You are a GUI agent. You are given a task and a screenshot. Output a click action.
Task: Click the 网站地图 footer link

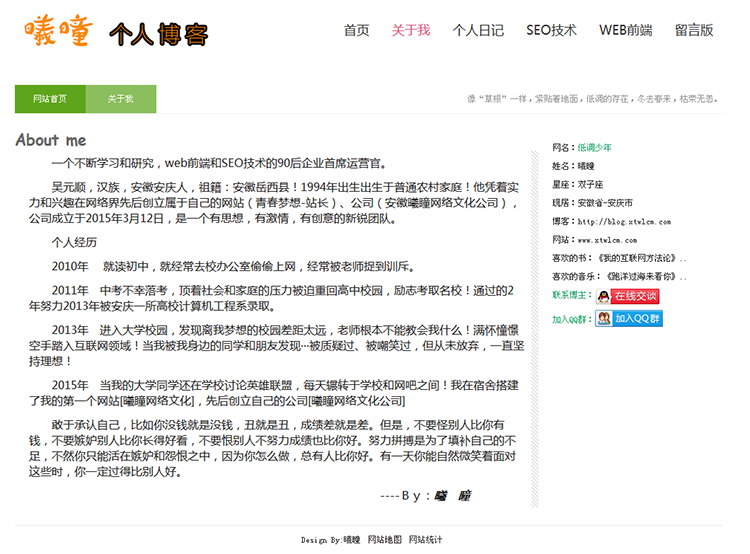pos(385,540)
